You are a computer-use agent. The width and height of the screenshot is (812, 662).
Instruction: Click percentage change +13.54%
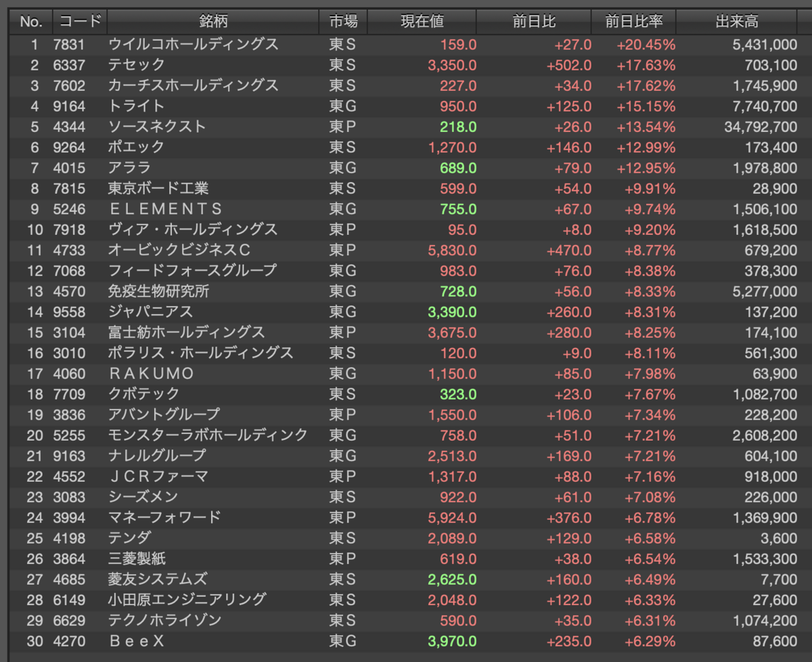(646, 127)
